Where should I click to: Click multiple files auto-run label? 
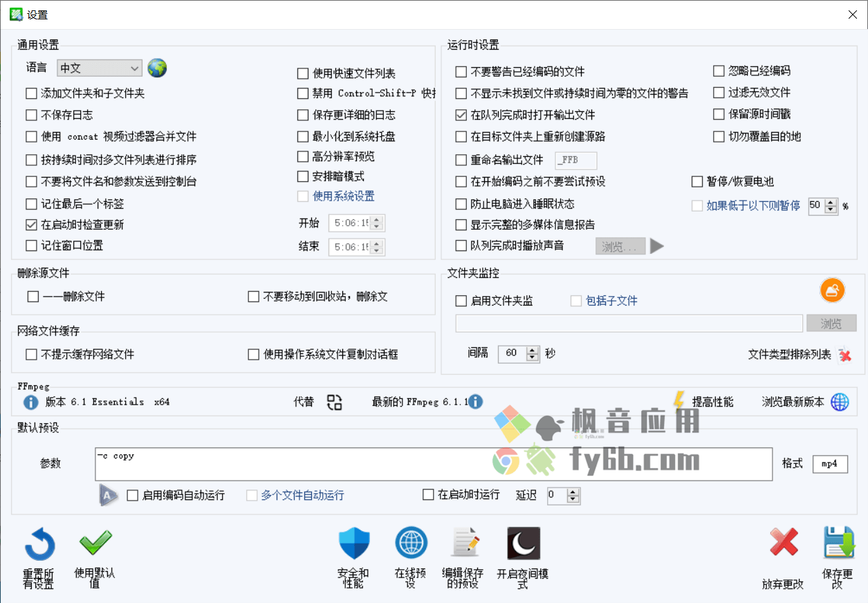pos(302,495)
